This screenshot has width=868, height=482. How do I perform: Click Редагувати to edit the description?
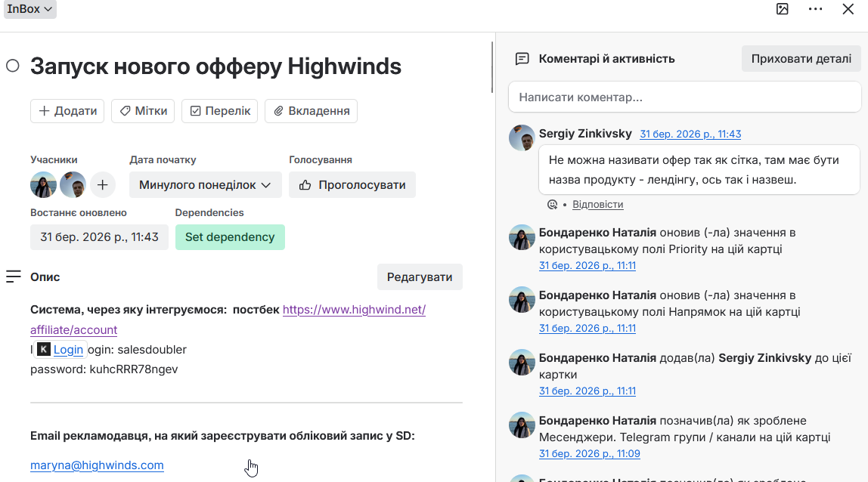point(420,277)
